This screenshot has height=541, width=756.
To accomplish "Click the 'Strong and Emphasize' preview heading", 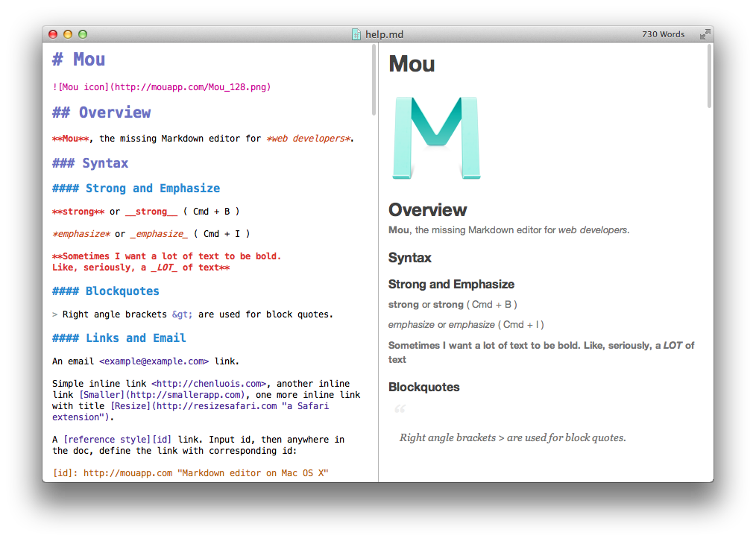I will 450,284.
